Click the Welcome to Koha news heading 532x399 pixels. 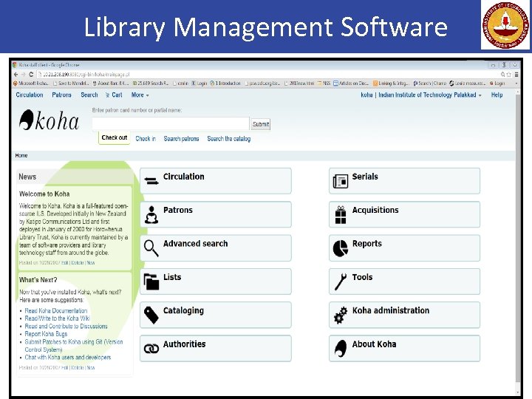click(x=44, y=194)
